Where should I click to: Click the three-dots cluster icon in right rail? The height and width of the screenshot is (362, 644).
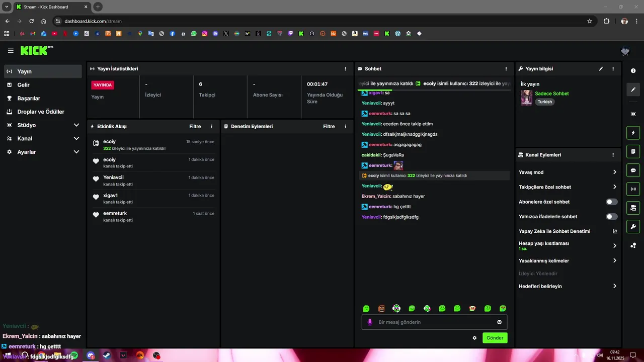[x=633, y=245]
